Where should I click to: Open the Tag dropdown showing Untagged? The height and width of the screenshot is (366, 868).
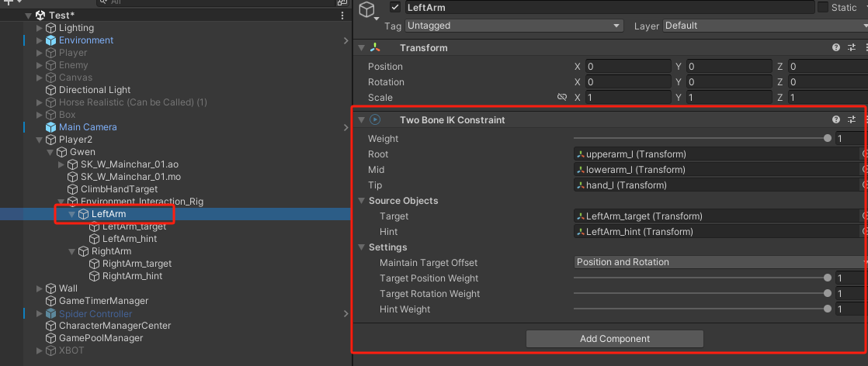[514, 26]
